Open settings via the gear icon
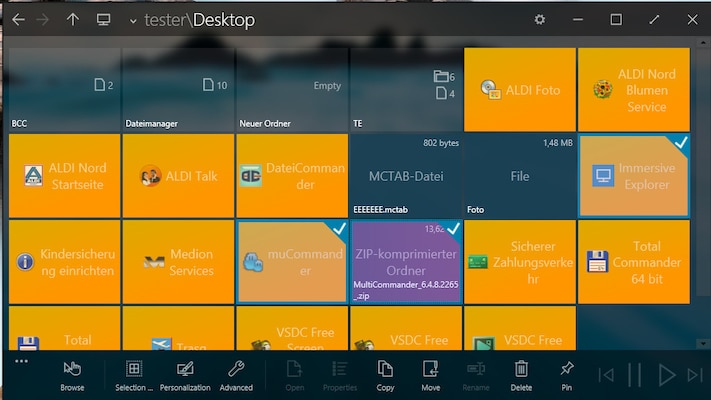711x400 pixels. click(540, 20)
